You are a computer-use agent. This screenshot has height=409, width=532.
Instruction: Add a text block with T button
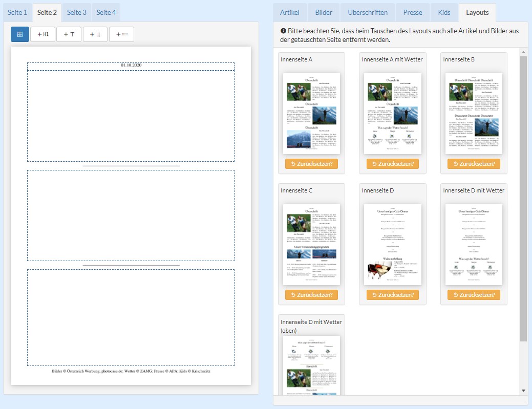click(x=69, y=34)
